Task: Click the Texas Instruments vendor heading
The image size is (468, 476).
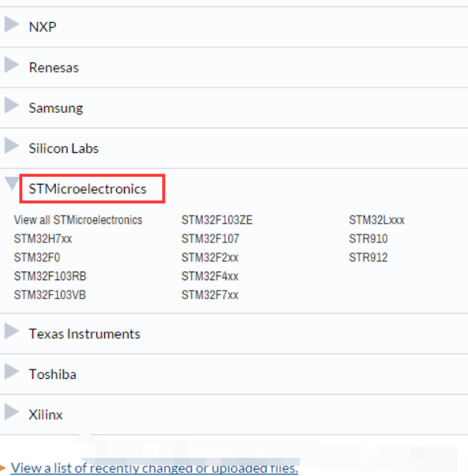Action: pyautogui.click(x=84, y=334)
